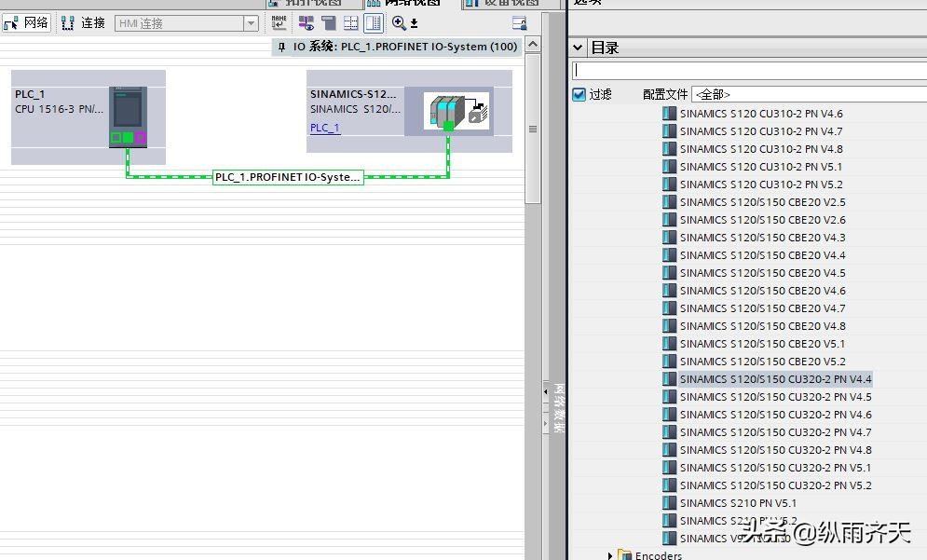The width and height of the screenshot is (927, 560).
Task: Select SINAMICS S120/S150 CBE20 V2.6
Action: click(x=763, y=220)
